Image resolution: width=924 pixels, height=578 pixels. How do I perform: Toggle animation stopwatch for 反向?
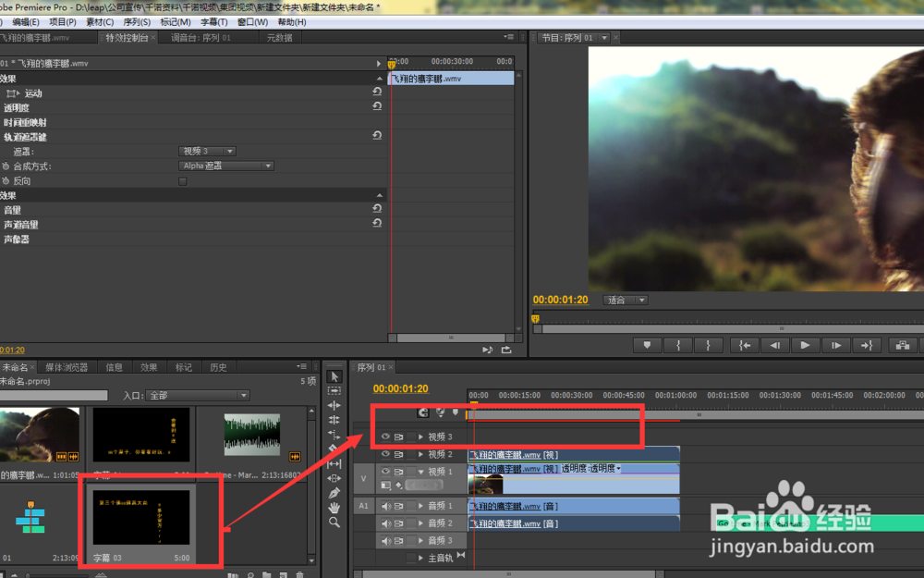[6, 181]
